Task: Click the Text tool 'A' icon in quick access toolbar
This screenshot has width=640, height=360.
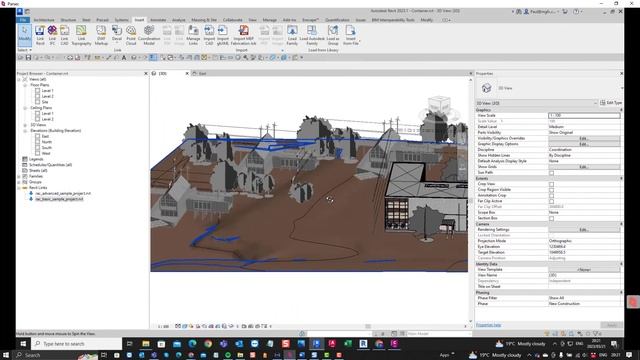Action: tap(124, 58)
